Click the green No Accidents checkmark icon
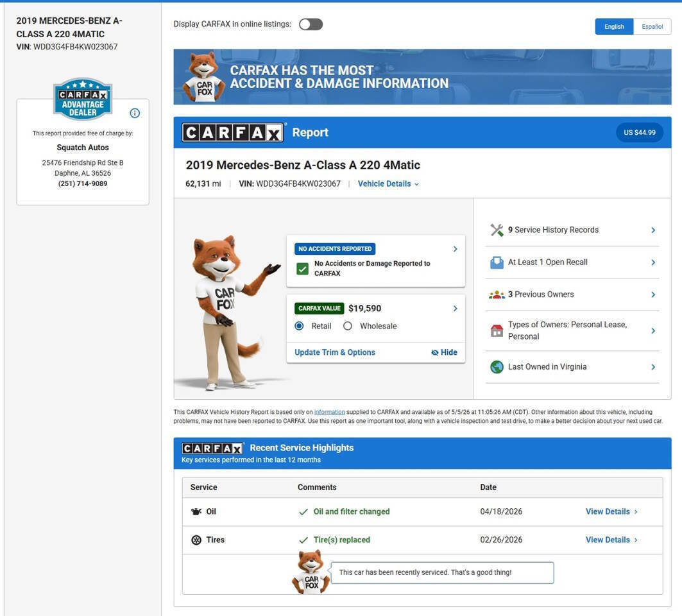 [x=302, y=268]
